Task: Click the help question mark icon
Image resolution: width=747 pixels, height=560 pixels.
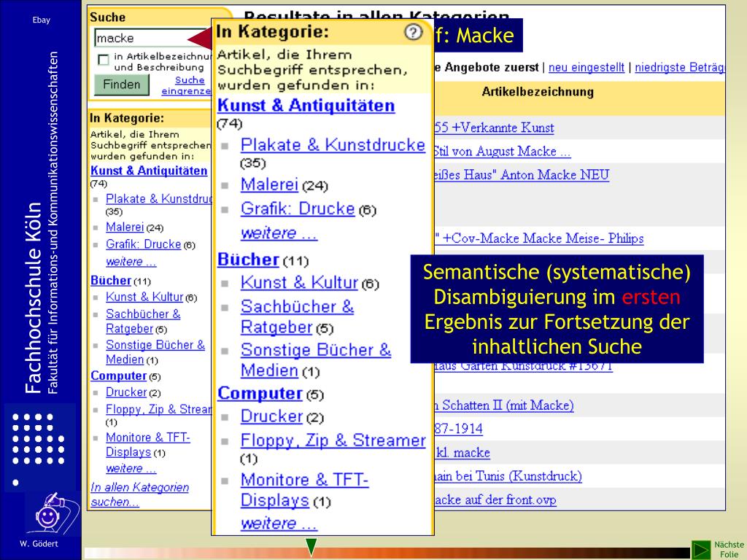Action: 413,32
